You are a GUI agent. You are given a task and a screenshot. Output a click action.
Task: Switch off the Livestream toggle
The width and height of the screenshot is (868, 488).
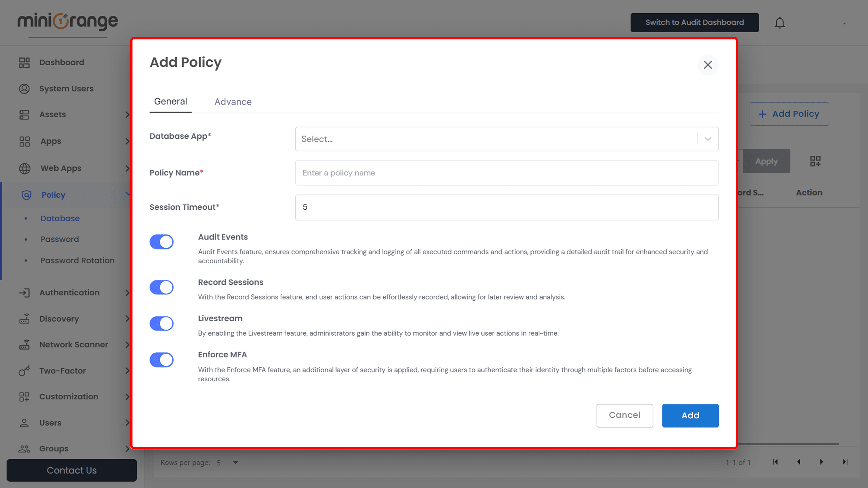(x=162, y=323)
